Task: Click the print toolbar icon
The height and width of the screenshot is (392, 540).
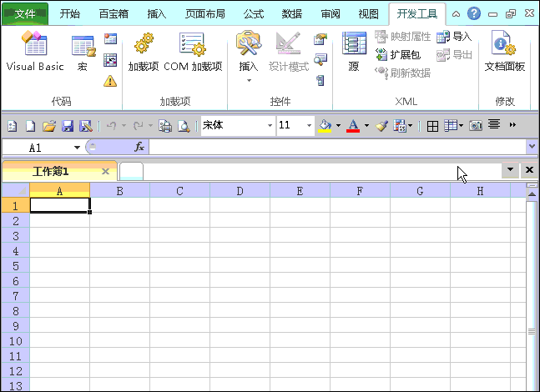Action: click(165, 126)
